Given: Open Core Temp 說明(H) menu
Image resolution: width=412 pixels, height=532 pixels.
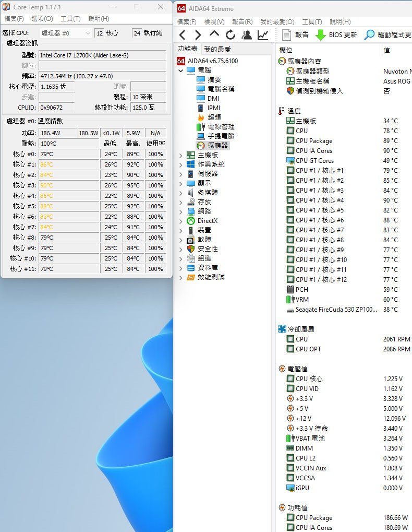Looking at the screenshot, I should click(x=99, y=19).
